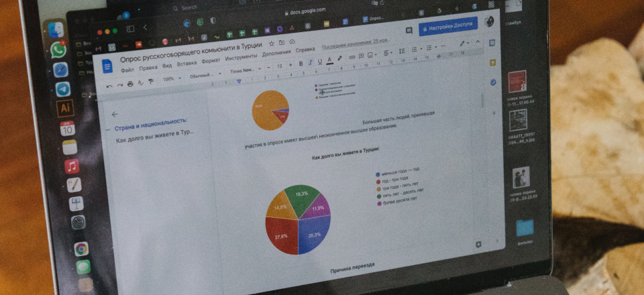Redo the last undone action
This screenshot has height=295, width=644.
[119, 85]
